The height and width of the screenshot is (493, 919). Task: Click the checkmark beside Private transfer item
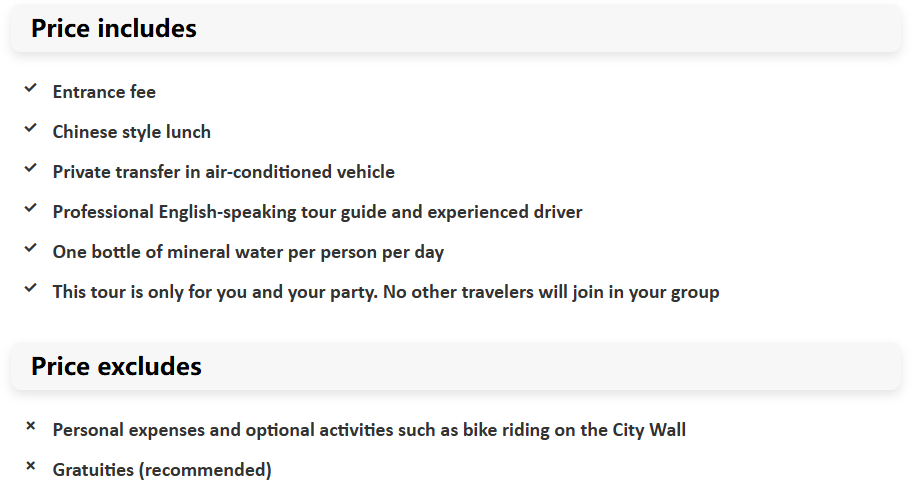pyautogui.click(x=30, y=168)
